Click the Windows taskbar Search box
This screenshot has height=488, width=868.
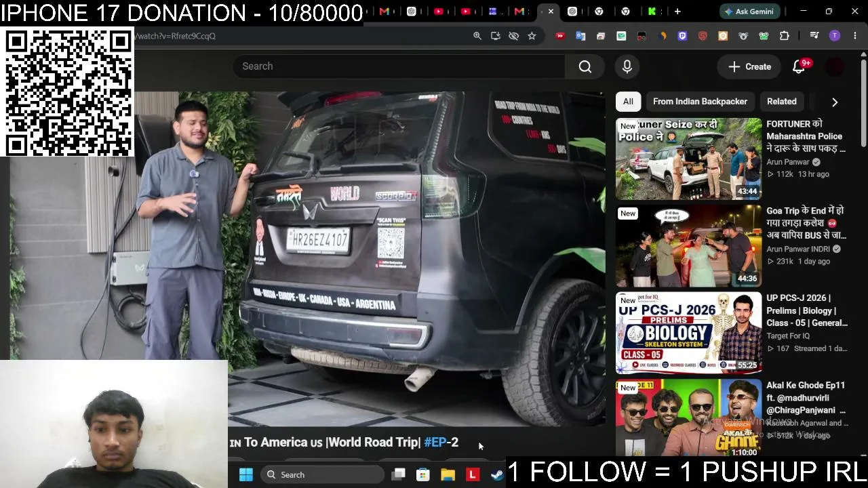coord(323,474)
